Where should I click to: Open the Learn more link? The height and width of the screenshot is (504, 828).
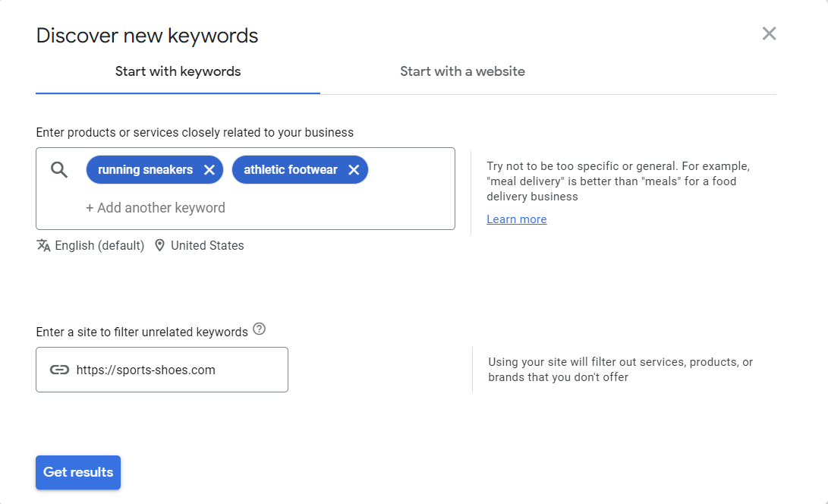[517, 219]
